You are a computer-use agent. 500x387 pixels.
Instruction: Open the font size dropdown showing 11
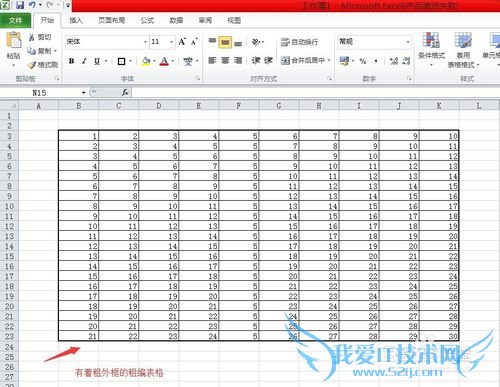pos(171,42)
